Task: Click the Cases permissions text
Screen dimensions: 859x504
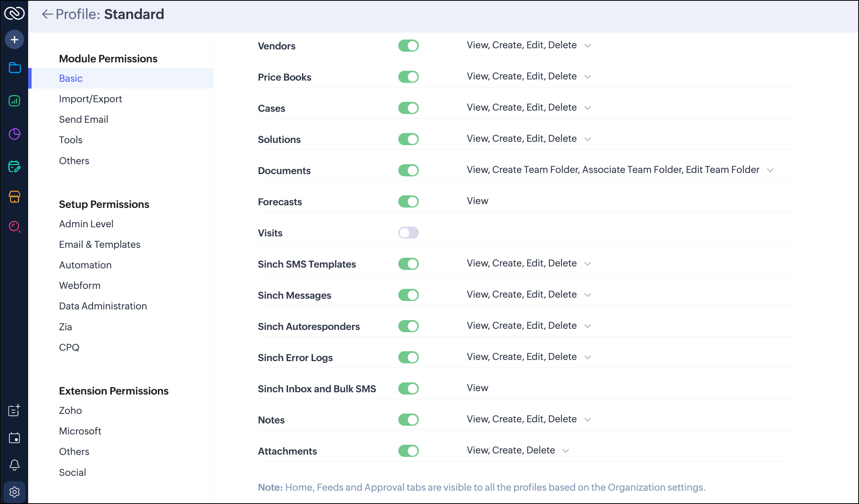Action: click(x=522, y=108)
